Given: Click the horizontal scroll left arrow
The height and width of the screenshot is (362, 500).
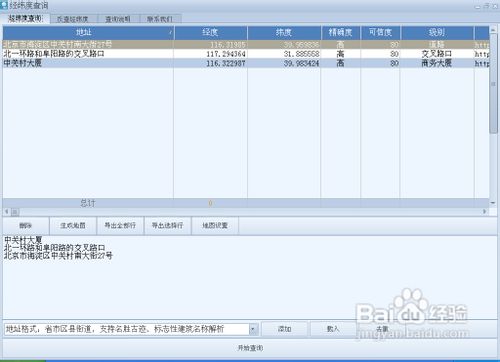Looking at the screenshot, I should point(7,212).
